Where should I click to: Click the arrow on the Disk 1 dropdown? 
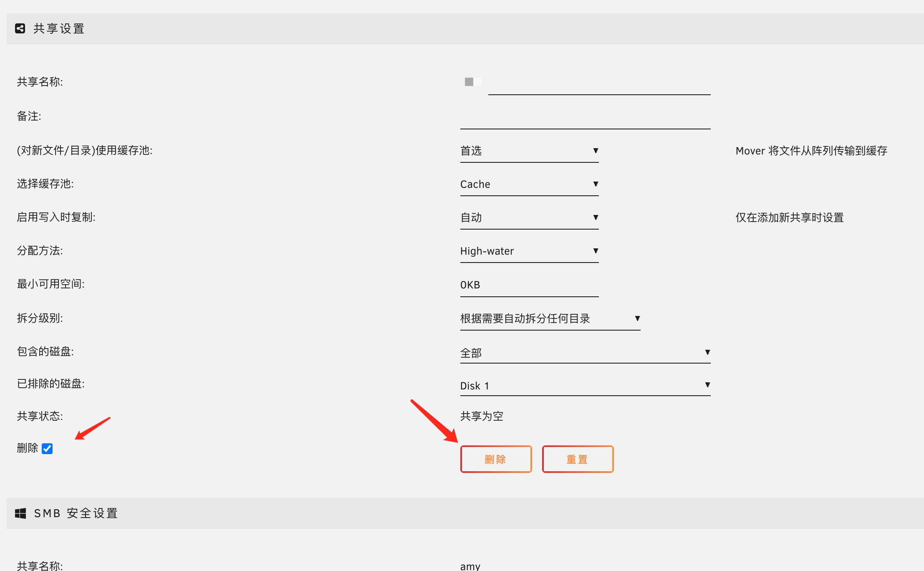(707, 385)
